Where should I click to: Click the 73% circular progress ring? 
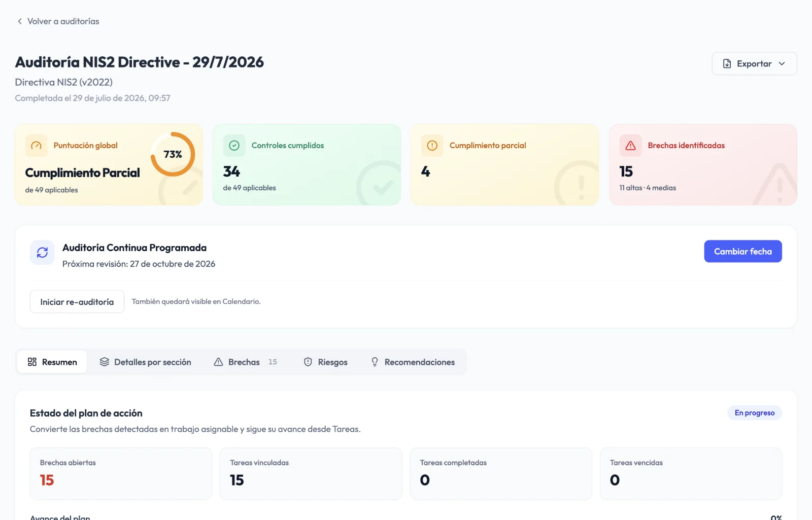(173, 154)
